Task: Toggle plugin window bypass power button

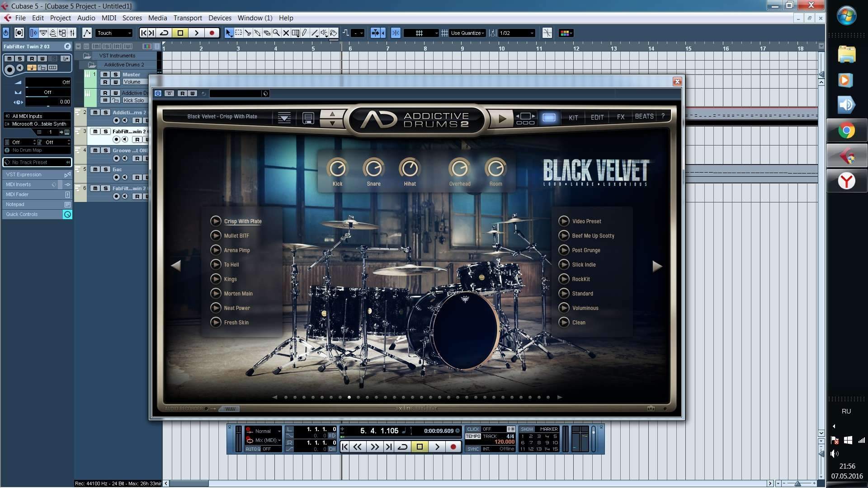Action: click(x=158, y=94)
